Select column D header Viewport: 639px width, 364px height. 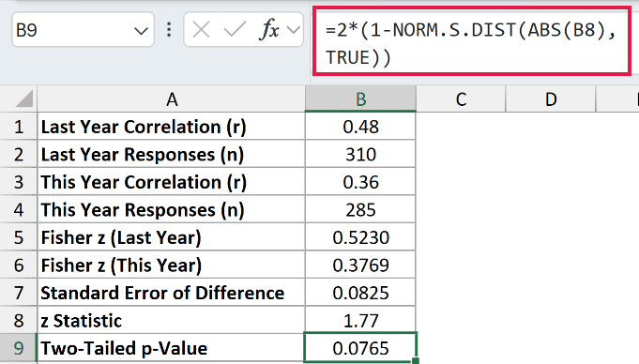(551, 99)
